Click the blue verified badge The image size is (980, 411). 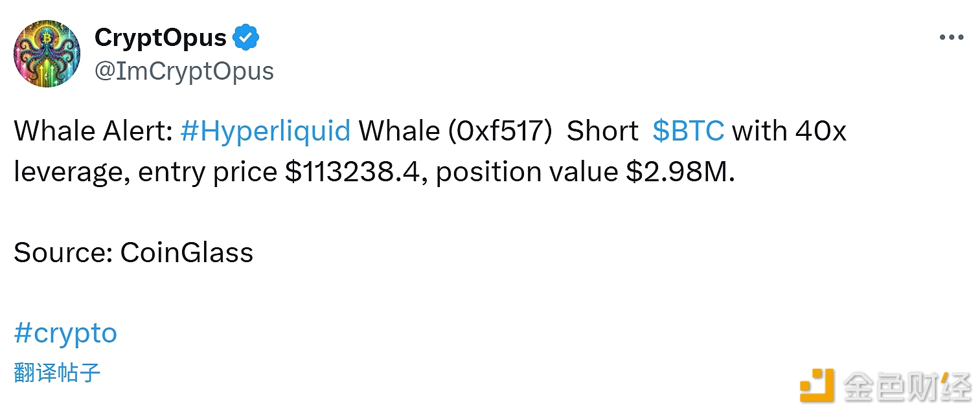pyautogui.click(x=246, y=38)
